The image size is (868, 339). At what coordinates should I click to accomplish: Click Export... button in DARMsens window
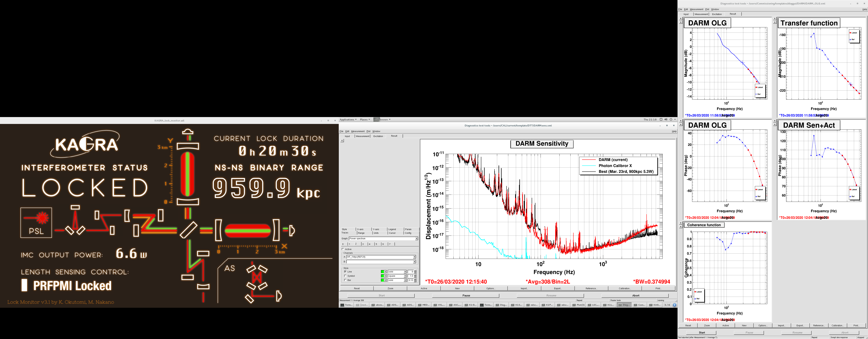coord(558,288)
